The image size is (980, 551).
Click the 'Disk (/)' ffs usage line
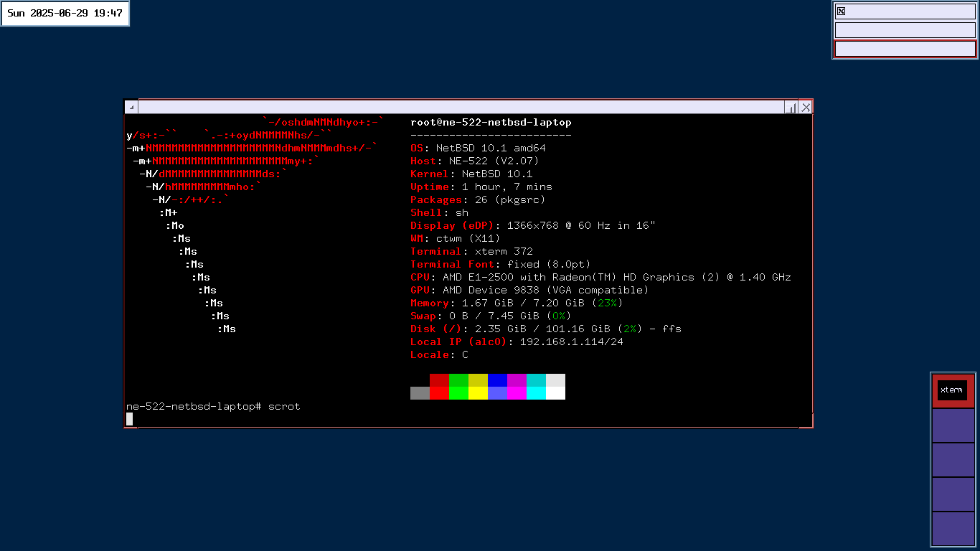(x=546, y=329)
